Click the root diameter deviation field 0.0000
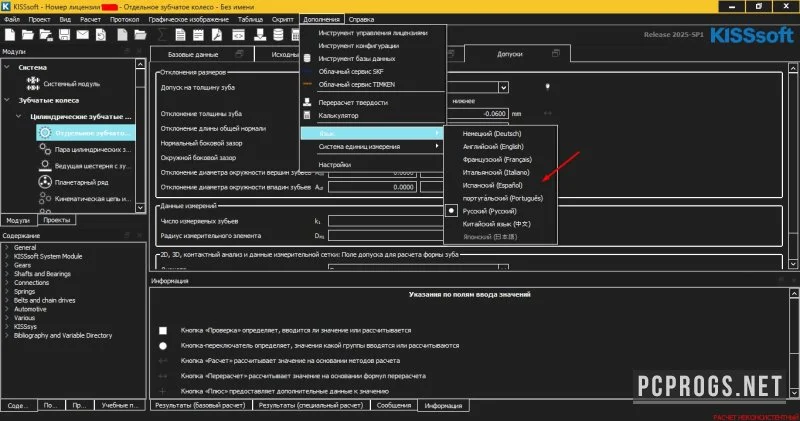The width and height of the screenshot is (800, 421). pos(372,187)
